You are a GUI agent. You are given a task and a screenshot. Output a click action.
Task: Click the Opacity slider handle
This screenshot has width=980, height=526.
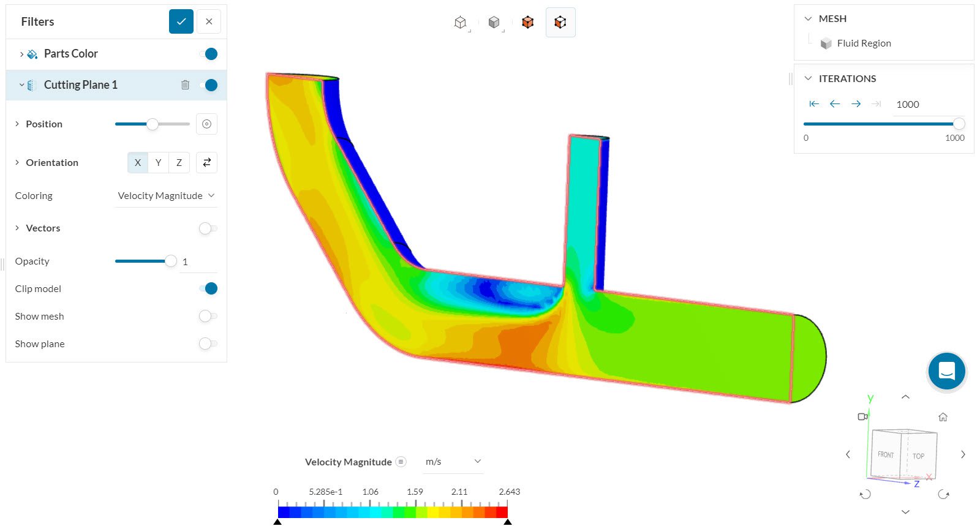click(170, 261)
